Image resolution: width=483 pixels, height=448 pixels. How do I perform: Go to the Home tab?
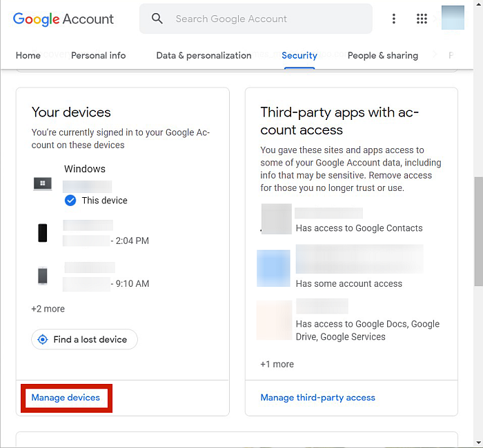[x=28, y=55]
